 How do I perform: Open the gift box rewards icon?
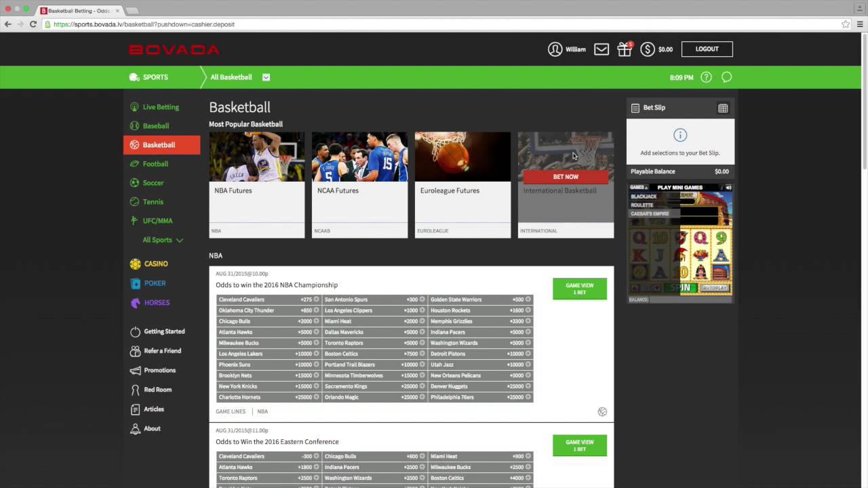(625, 49)
